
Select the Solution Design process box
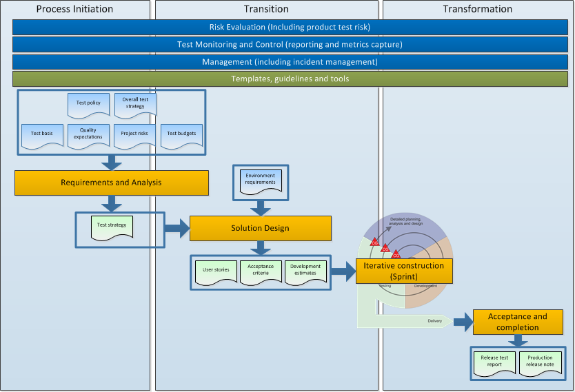[x=261, y=228]
